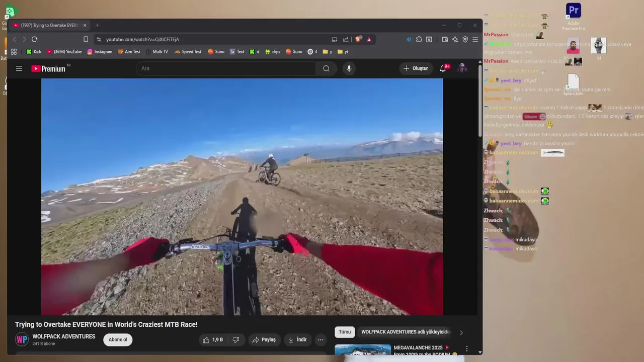Click the site settings icon before URL
This screenshot has width=644, height=362.
(x=99, y=39)
